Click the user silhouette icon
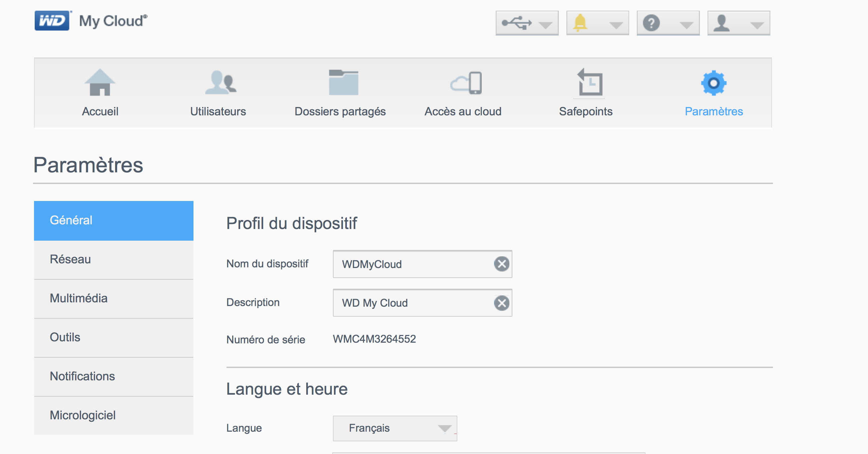 click(x=722, y=23)
